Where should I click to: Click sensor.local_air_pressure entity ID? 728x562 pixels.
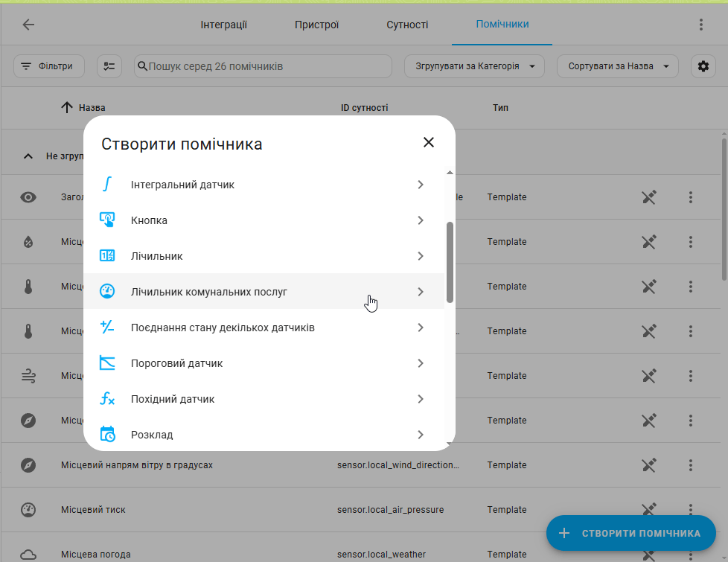(391, 509)
